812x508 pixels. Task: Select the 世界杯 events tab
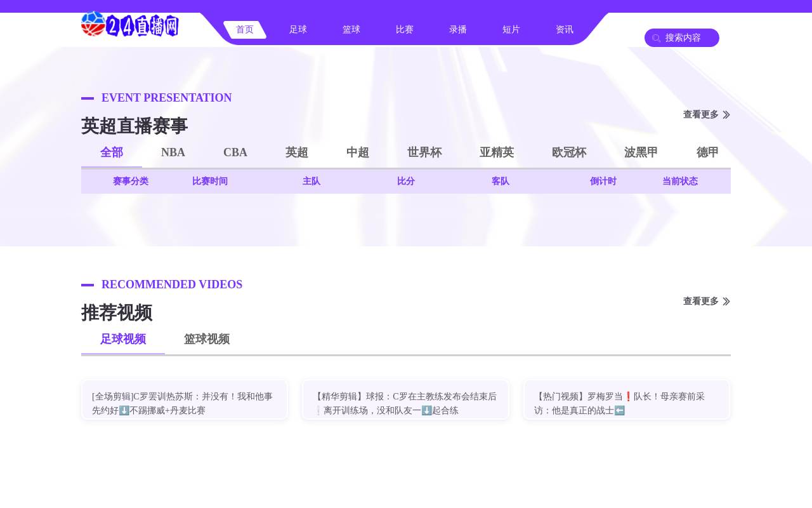click(424, 152)
